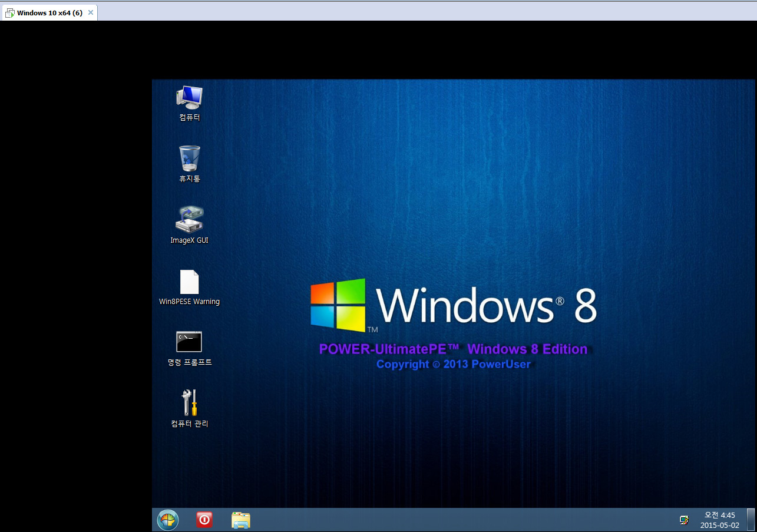Open file explorer from the taskbar

[x=241, y=520]
